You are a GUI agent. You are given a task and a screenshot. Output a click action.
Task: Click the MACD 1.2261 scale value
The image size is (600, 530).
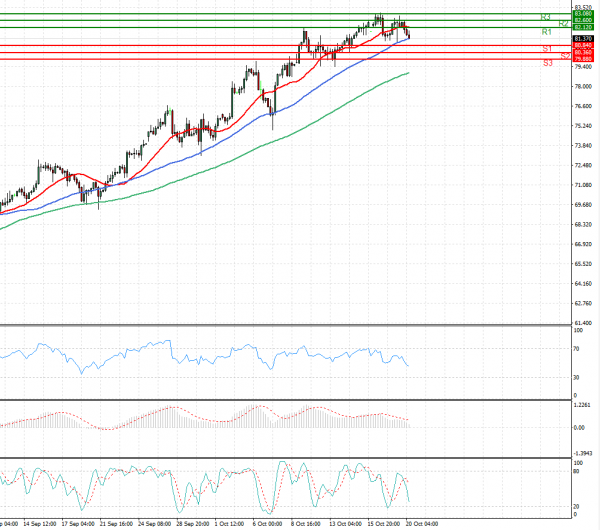pyautogui.click(x=582, y=405)
